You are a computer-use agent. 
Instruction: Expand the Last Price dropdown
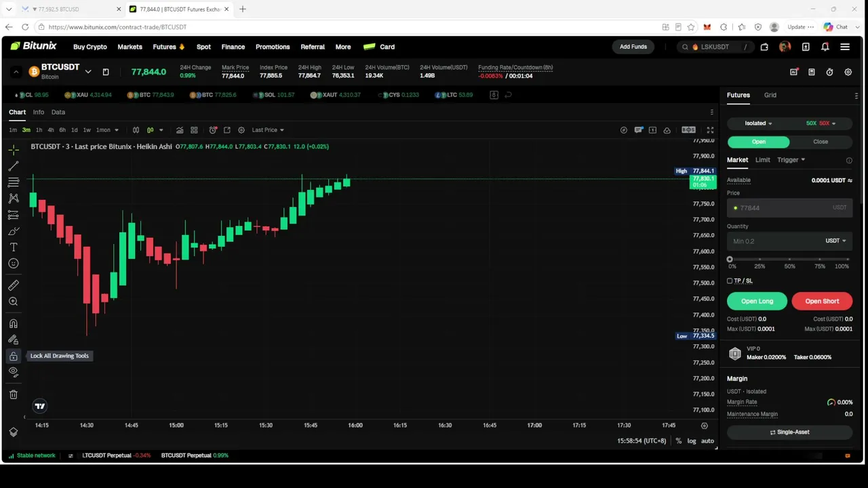point(268,130)
